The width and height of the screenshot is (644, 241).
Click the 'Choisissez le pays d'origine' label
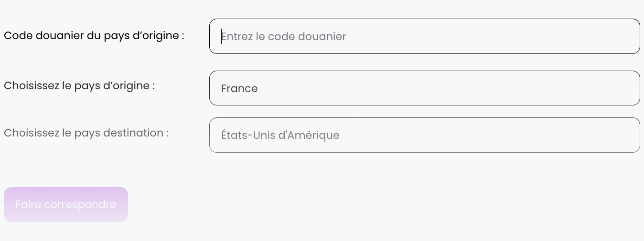pos(79,86)
